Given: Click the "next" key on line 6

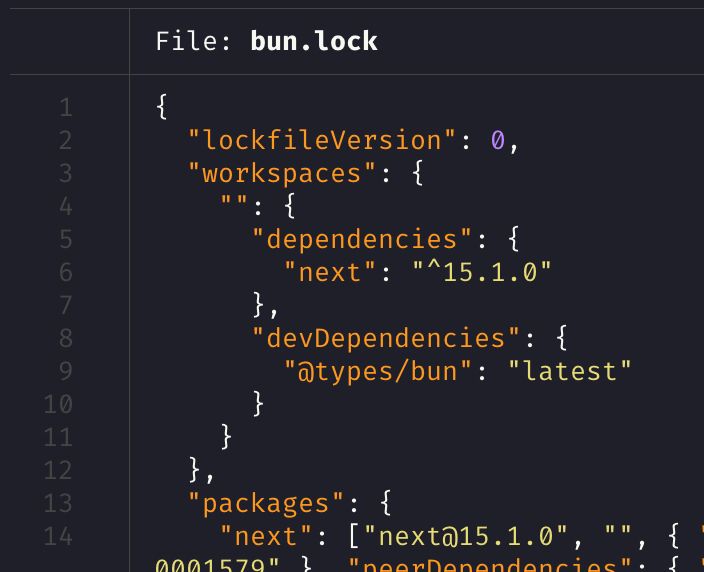Looking at the screenshot, I should pos(330,272).
